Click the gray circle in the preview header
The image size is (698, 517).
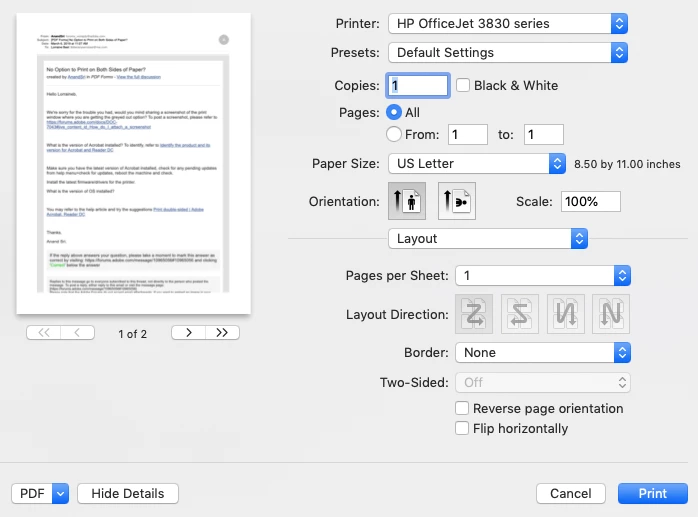pyautogui.click(x=224, y=40)
